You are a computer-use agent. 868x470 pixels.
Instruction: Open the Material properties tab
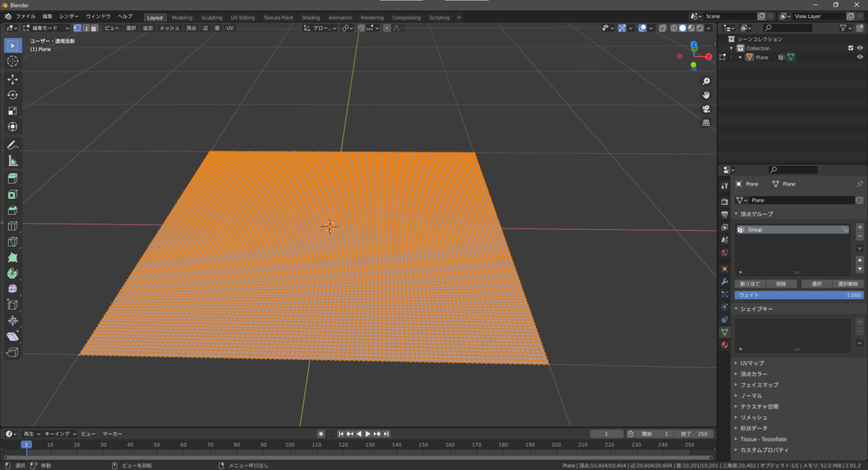tap(724, 345)
